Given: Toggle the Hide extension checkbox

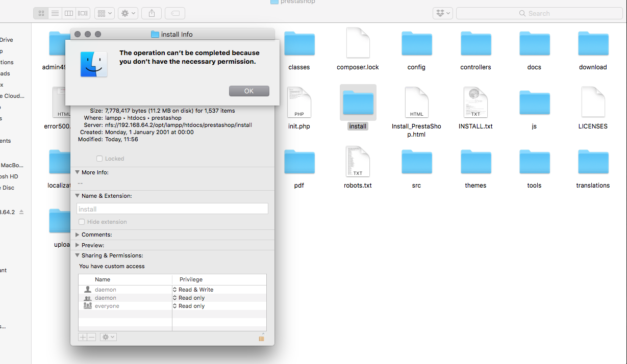Looking at the screenshot, I should 82,222.
